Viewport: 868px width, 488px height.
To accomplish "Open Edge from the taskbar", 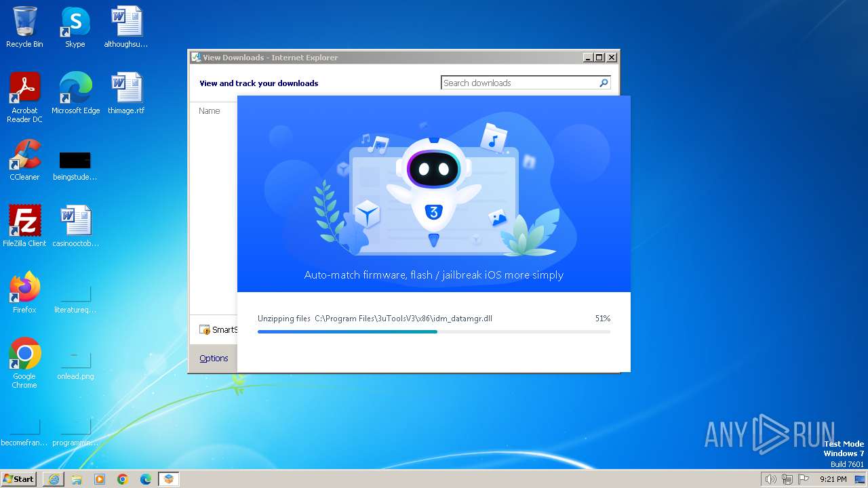I will 146,479.
